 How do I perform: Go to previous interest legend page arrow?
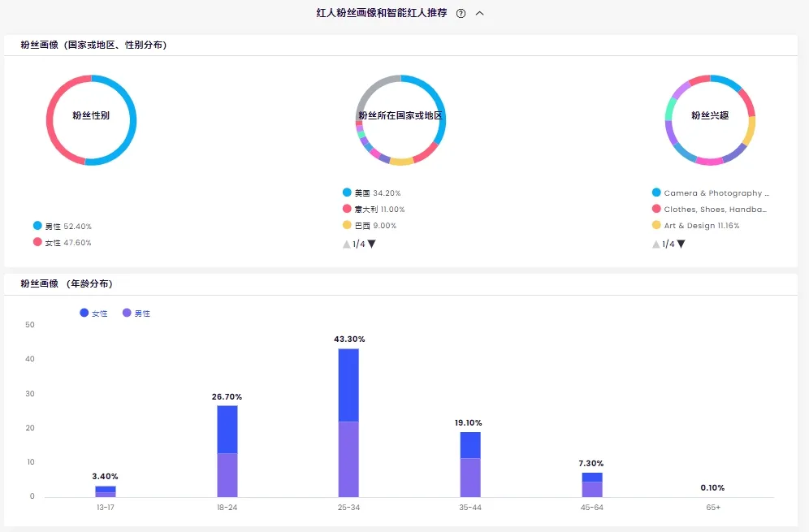pos(655,244)
